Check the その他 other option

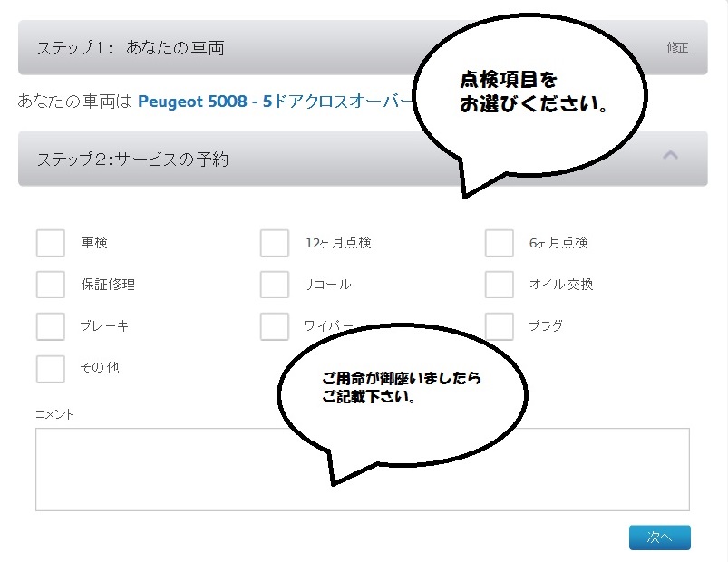51,368
